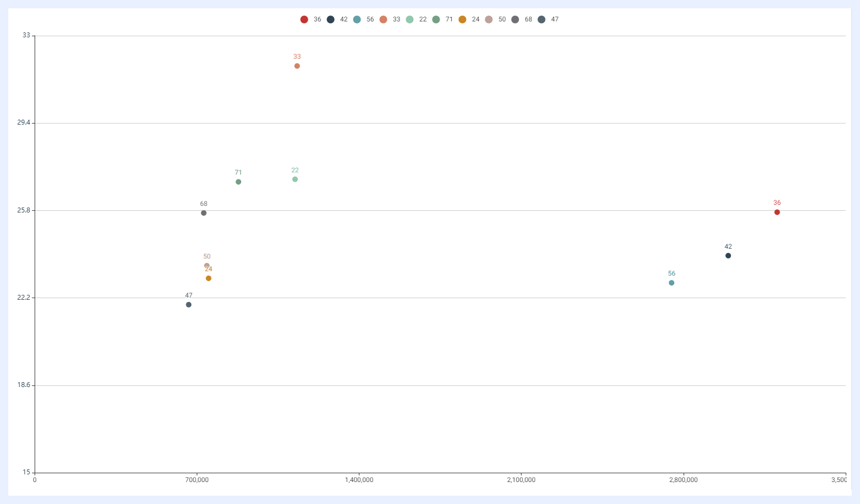Click the light green scatter point labeled 22
This screenshot has height=504, width=860.
pyautogui.click(x=295, y=180)
